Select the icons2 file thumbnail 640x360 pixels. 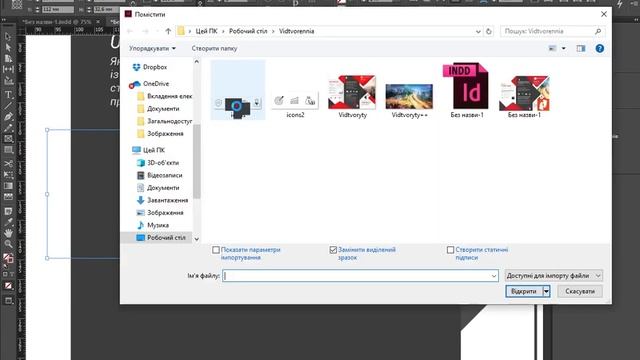click(295, 102)
